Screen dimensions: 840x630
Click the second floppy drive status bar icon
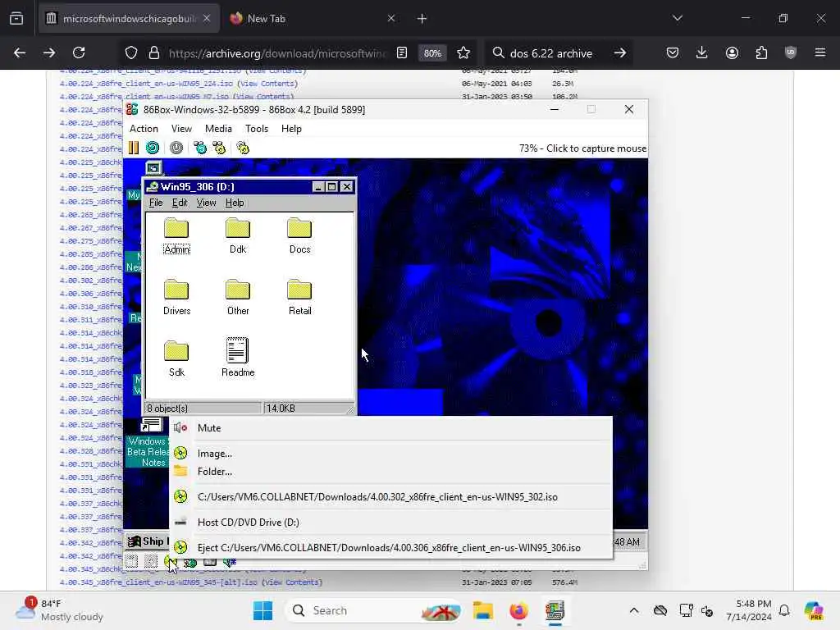(151, 561)
